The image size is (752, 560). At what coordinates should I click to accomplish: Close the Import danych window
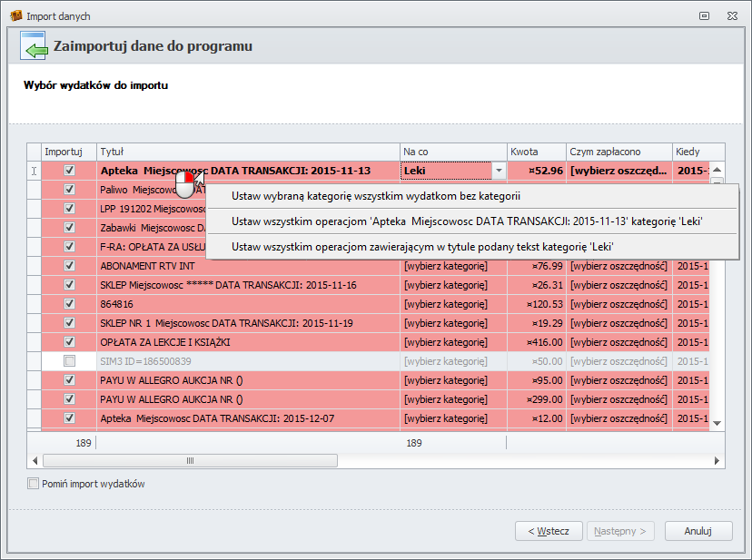pos(730,15)
